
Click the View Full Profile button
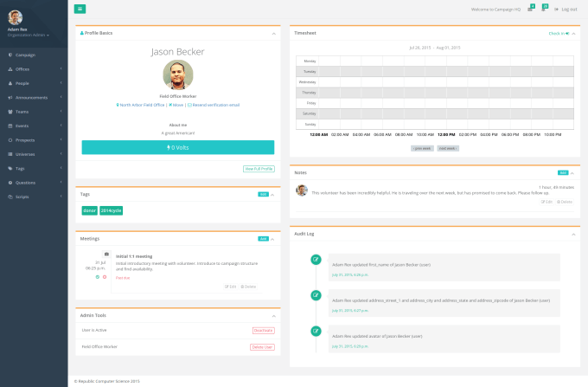click(x=259, y=169)
